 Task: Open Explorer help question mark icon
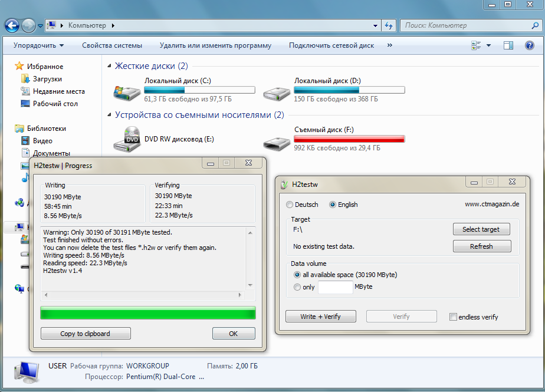(529, 45)
